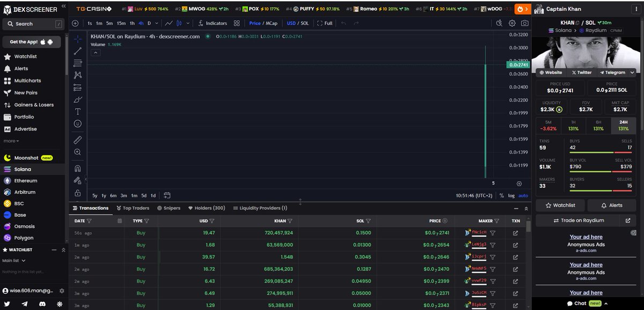Enable magnet mode for drawings

(78, 168)
